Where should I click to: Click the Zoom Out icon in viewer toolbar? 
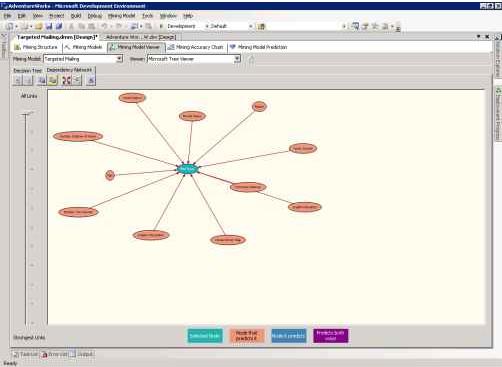28,80
